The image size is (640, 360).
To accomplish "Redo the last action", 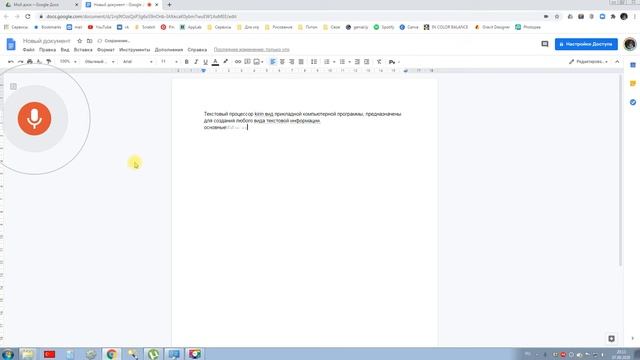I will [20, 62].
